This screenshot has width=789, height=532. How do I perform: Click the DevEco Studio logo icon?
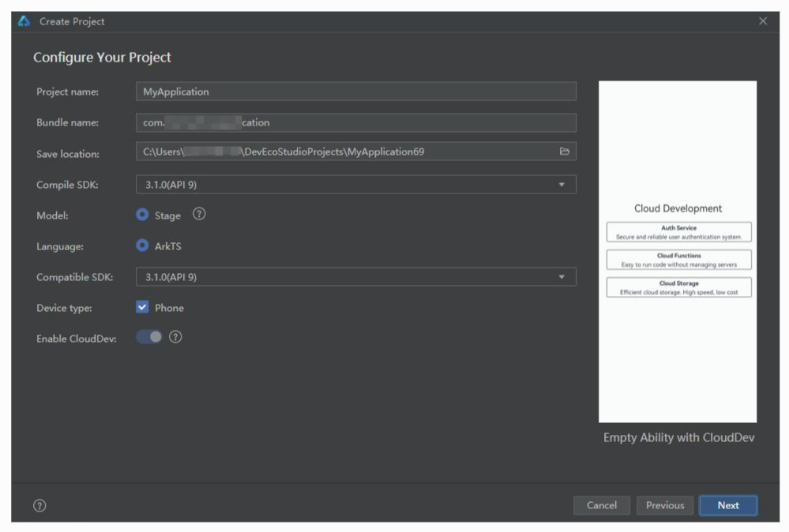24,21
